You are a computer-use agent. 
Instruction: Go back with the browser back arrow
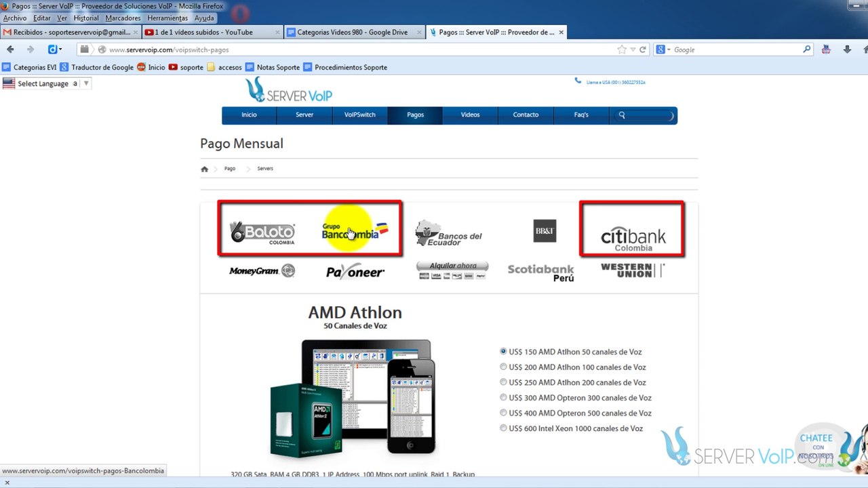click(x=10, y=49)
